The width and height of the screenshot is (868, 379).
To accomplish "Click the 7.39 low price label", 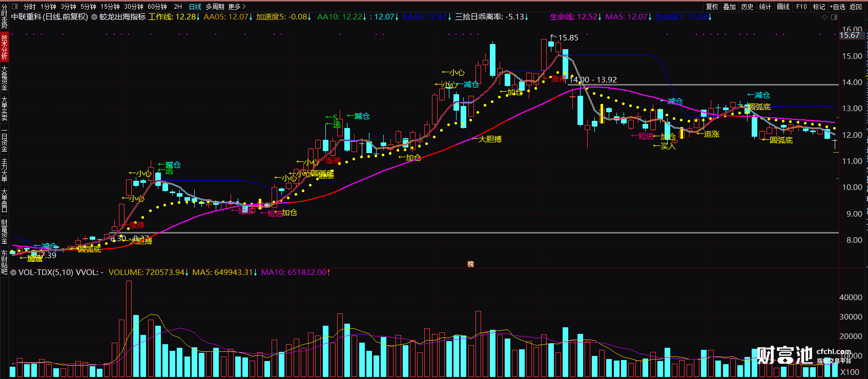I will [48, 255].
